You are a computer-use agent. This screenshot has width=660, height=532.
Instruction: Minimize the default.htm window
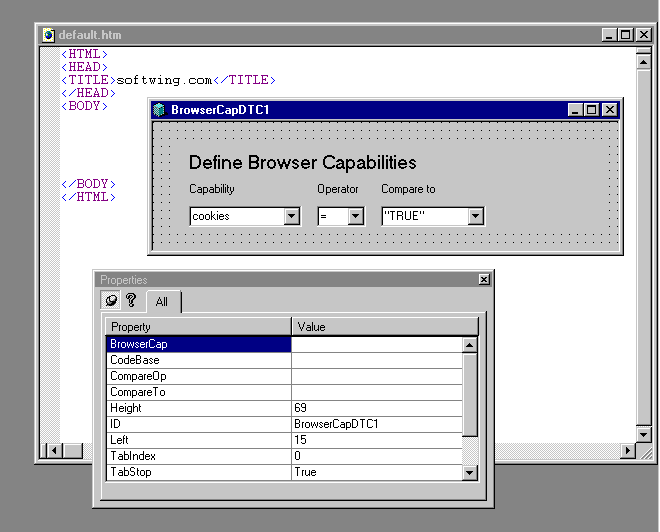click(x=610, y=35)
